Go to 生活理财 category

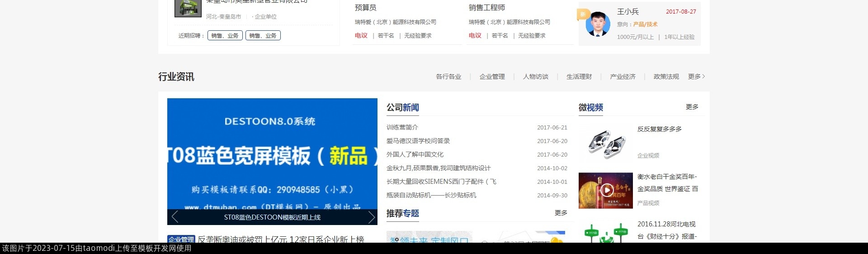point(579,77)
